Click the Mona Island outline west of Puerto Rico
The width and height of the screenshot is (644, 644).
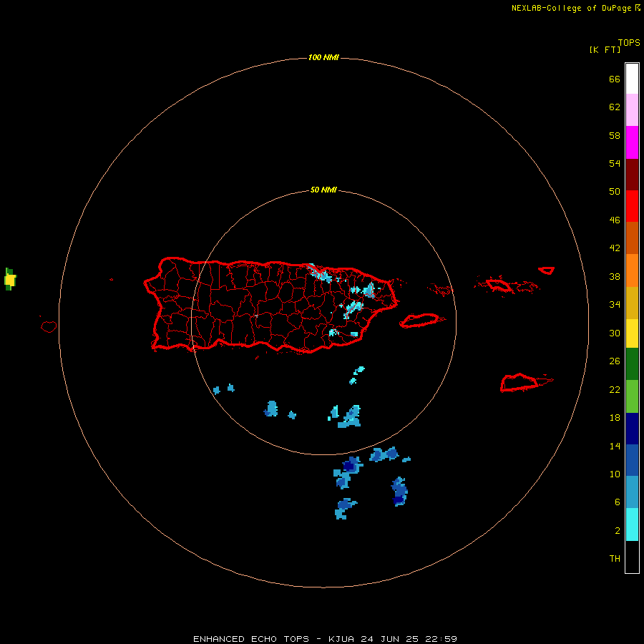point(49,326)
